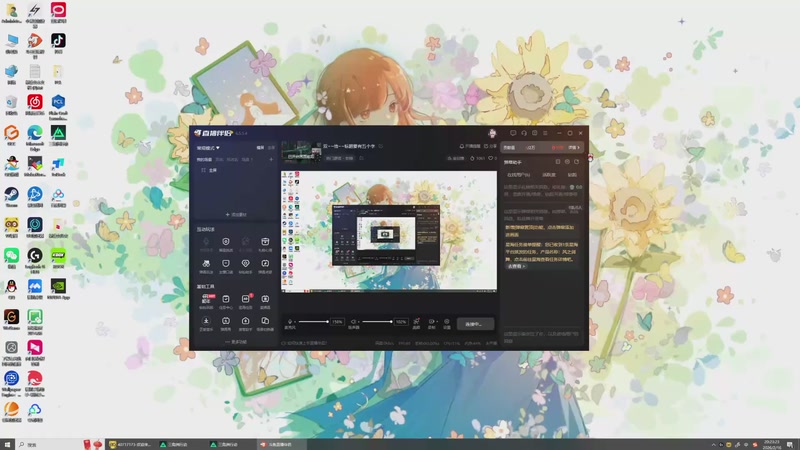Open the Douyin TikTok desktop icon

(58, 43)
